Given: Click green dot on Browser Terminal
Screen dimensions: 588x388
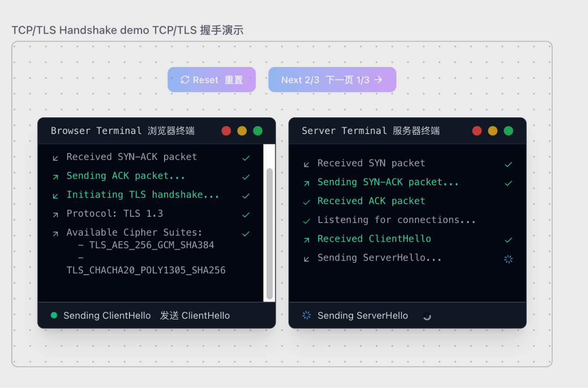Looking at the screenshot, I should coord(258,131).
